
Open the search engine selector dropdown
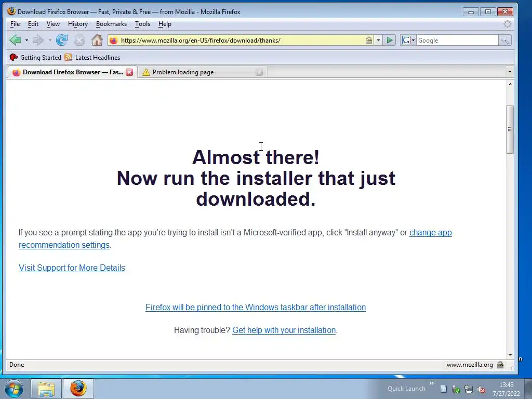pos(408,41)
